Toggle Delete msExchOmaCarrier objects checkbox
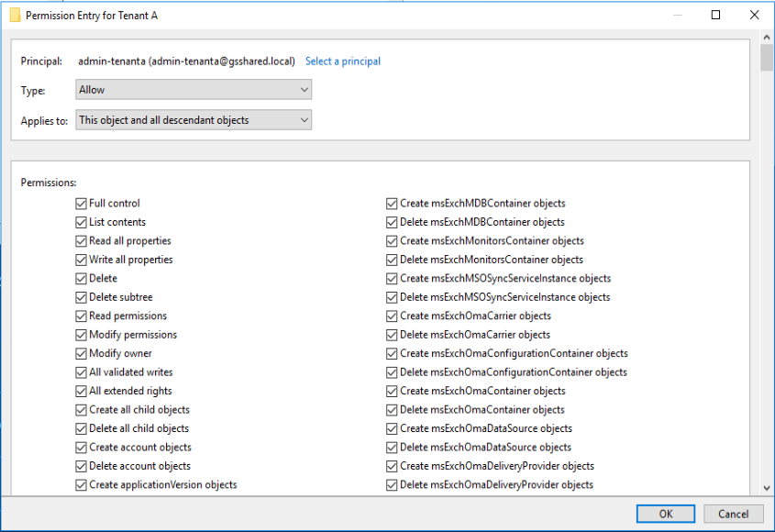This screenshot has height=532, width=775. coord(393,335)
